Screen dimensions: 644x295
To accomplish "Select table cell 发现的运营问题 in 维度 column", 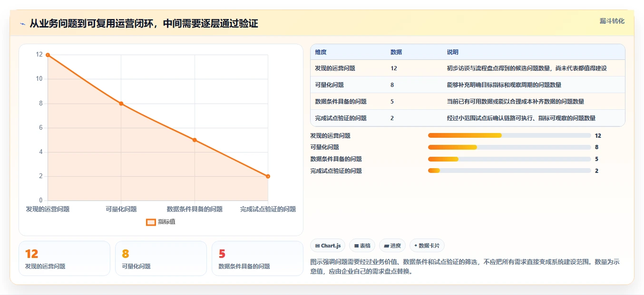I will (x=335, y=68).
